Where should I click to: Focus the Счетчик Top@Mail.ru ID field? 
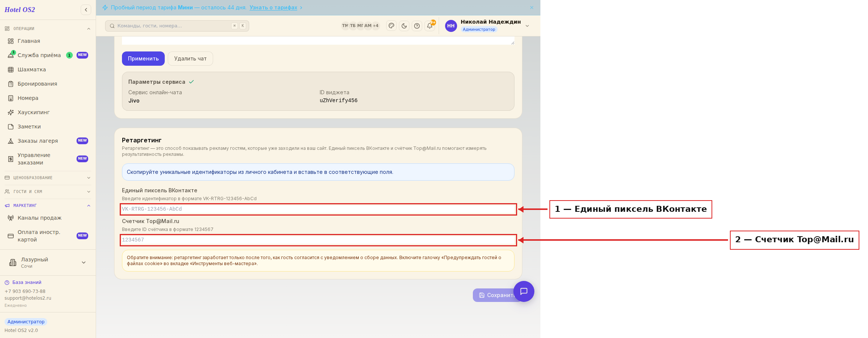point(318,240)
